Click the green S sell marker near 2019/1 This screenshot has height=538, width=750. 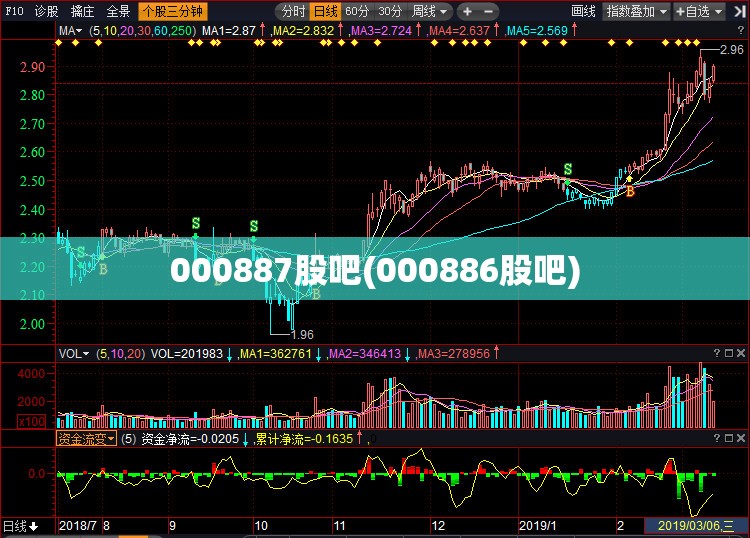(x=568, y=169)
